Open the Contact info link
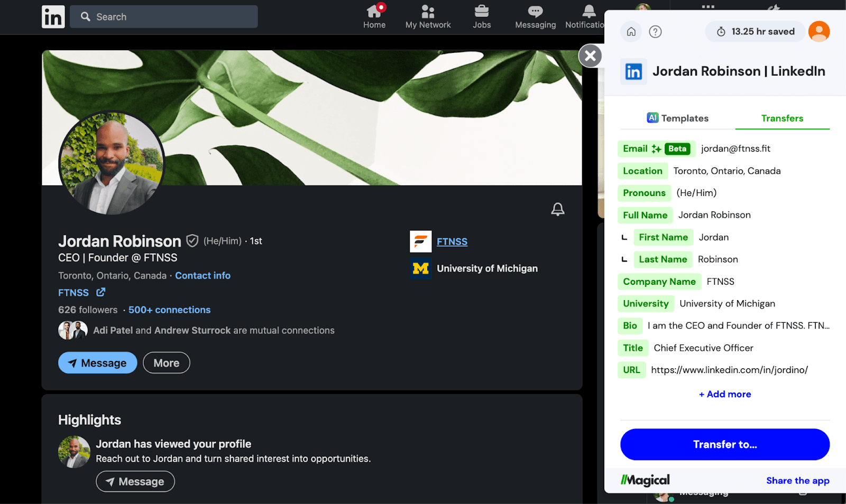Viewport: 846px width, 504px height. (203, 276)
